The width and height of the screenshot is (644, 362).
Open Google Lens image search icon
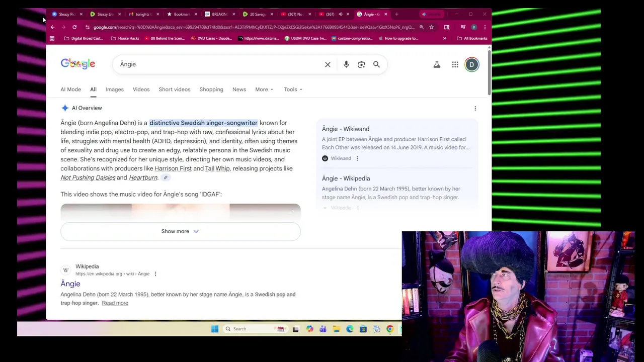click(361, 64)
